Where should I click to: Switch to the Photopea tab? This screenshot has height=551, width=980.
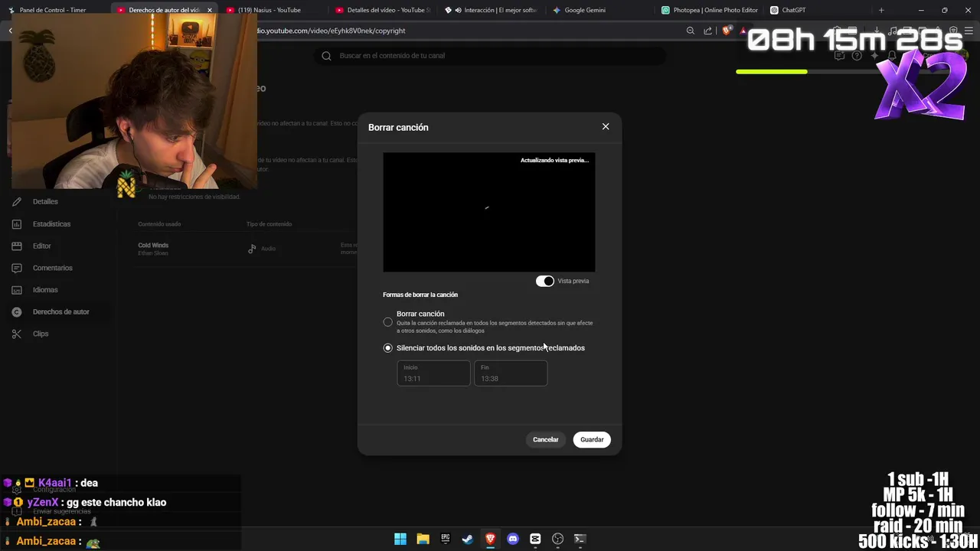pos(709,10)
